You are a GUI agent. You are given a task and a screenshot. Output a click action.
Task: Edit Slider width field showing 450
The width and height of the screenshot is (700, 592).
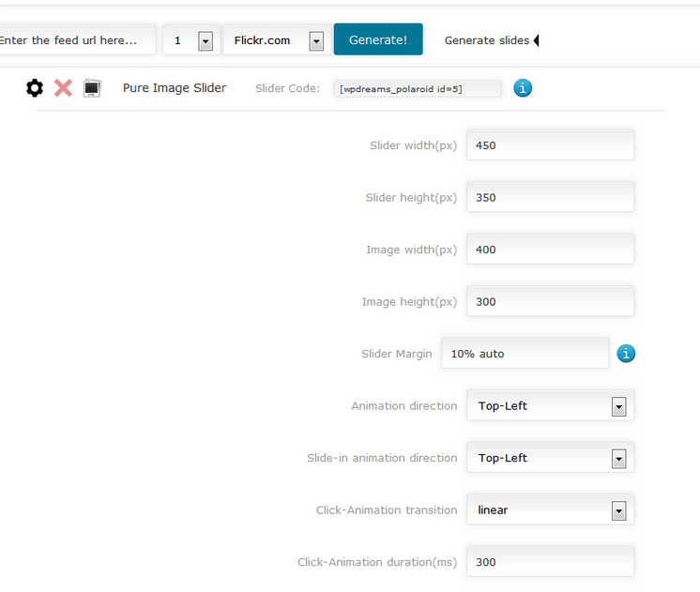click(x=550, y=144)
